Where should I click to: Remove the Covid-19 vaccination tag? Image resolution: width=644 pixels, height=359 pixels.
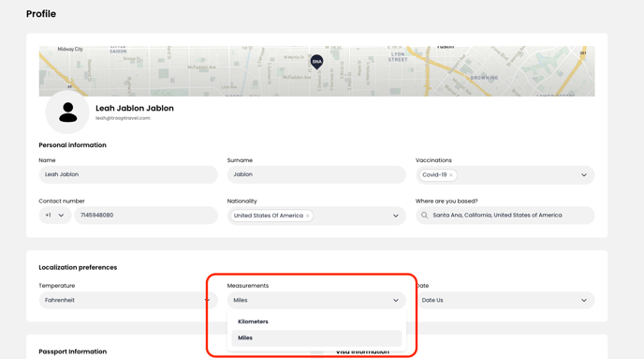451,175
